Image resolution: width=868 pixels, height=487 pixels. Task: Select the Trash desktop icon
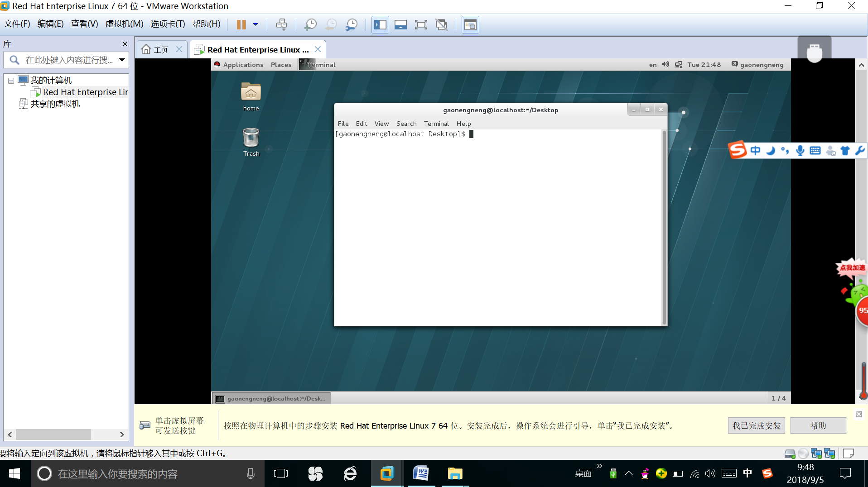click(251, 142)
